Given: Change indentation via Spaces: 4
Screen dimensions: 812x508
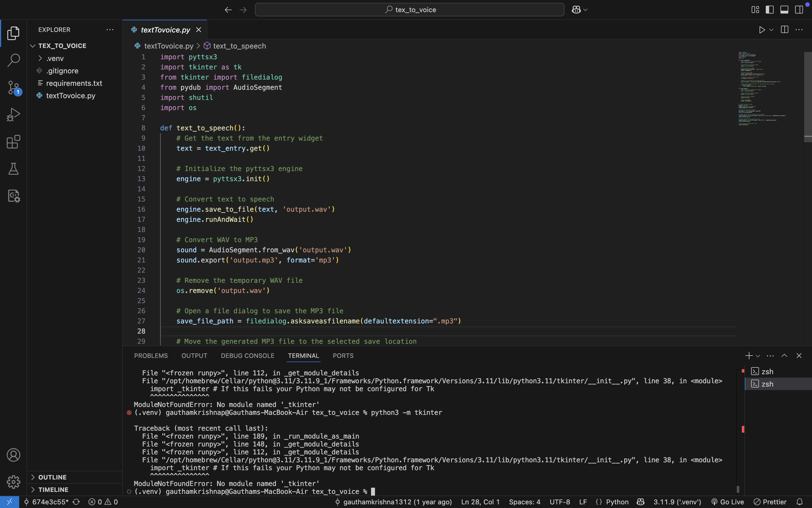Looking at the screenshot, I should click(524, 502).
